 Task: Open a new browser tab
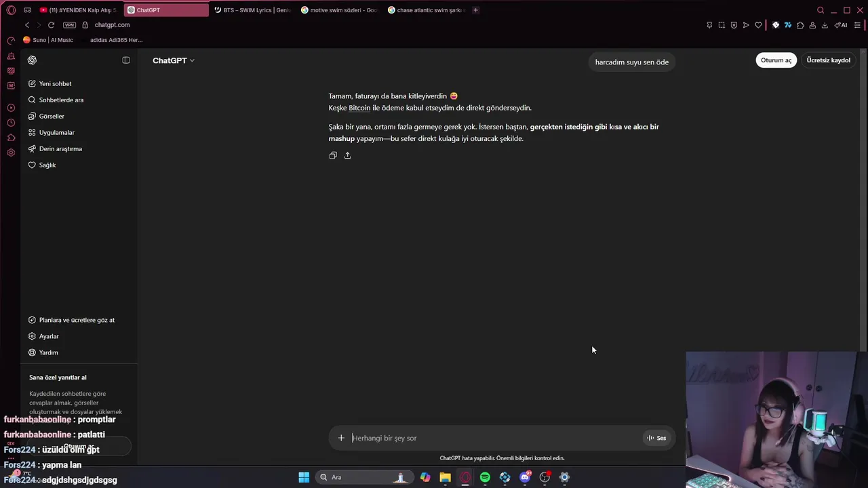coord(475,10)
